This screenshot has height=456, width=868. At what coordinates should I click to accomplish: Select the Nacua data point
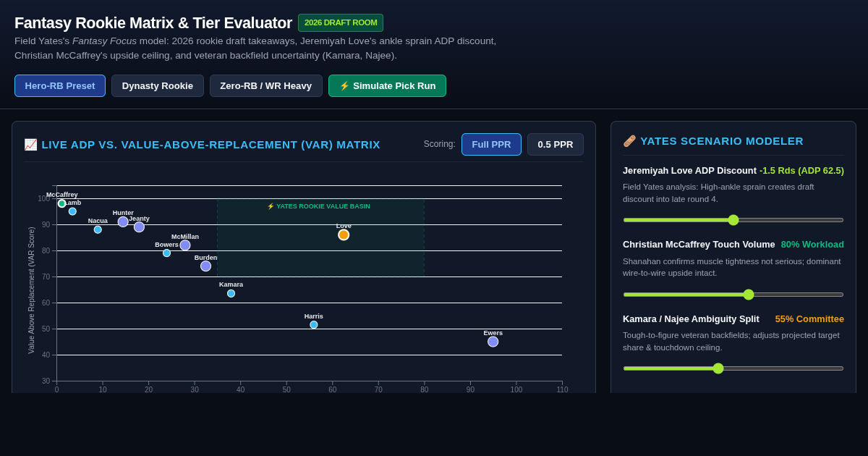98,229
